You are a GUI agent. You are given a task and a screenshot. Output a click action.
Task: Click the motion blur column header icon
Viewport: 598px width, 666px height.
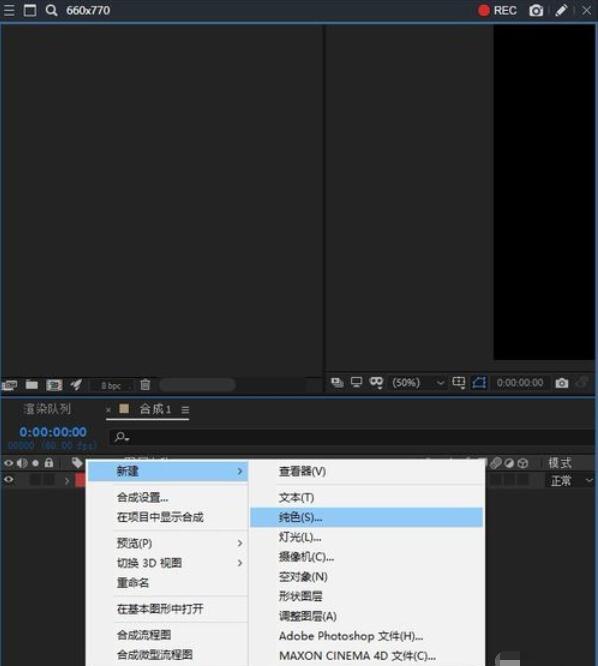tap(496, 463)
